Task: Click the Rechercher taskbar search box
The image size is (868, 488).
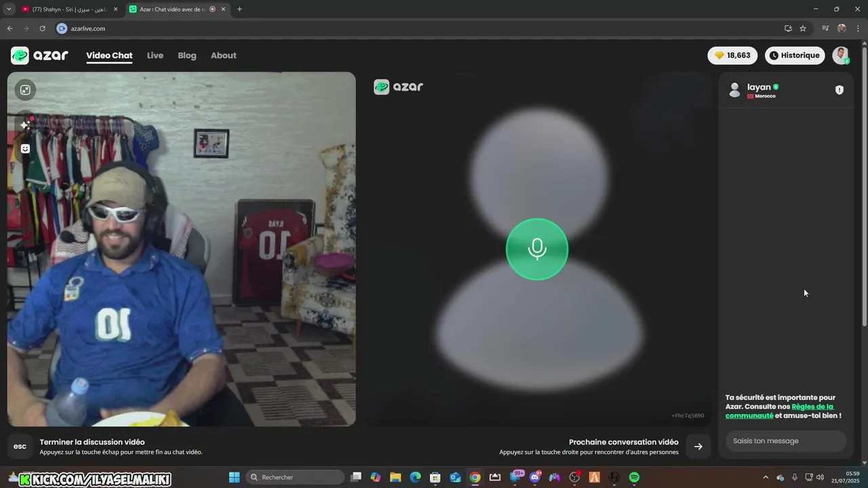Action: point(295,477)
